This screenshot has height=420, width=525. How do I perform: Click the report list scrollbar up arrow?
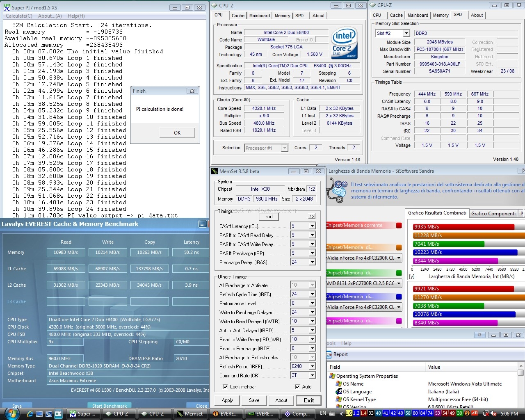[521, 366]
